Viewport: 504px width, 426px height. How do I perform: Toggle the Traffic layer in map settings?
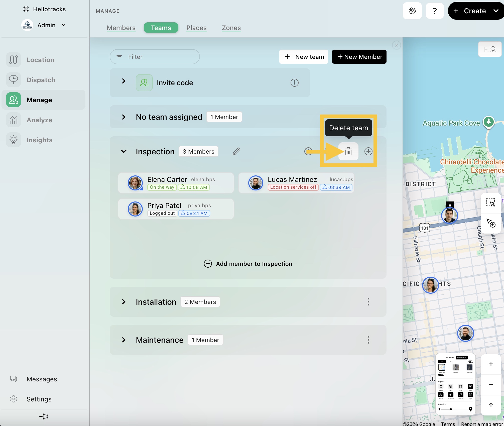pyautogui.click(x=451, y=386)
